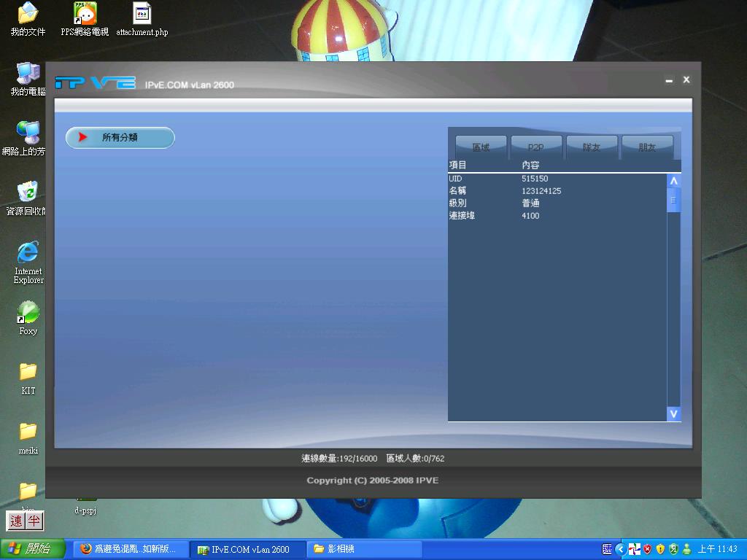Viewport: 747px width, 560px height.
Task: Select the UID row label
Action: [455, 179]
